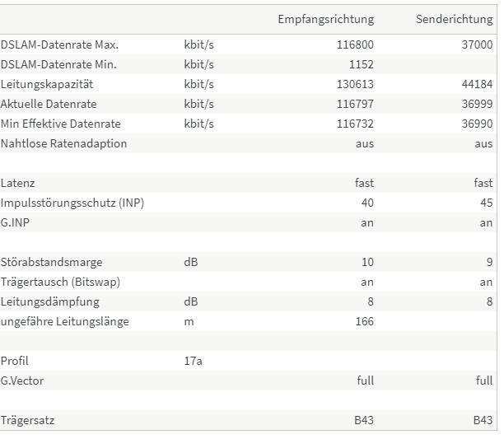The width and height of the screenshot is (504, 439).
Task: Select the G.INP row label
Action: coord(15,222)
